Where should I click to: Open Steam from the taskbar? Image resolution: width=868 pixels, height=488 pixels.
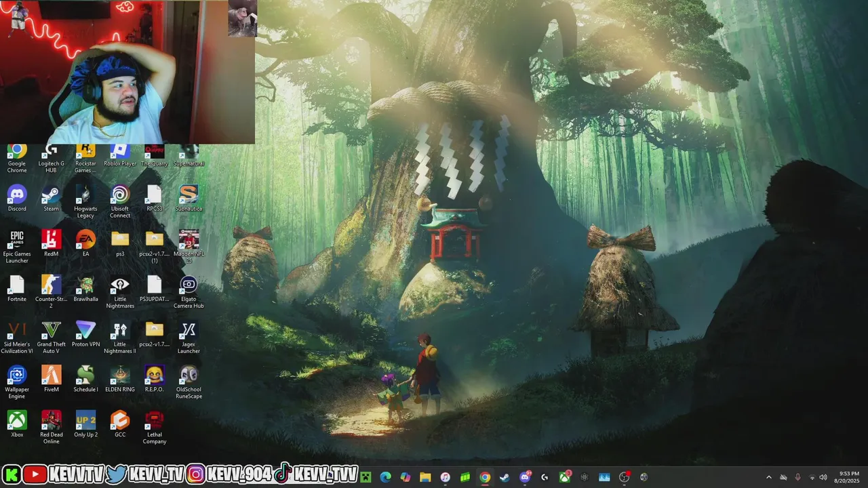pos(505,477)
